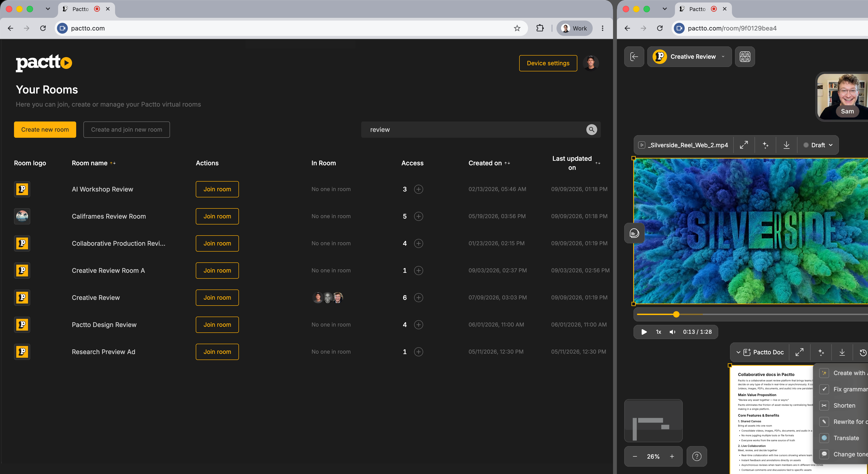Download the Silverside_Reel_Web_2.mp4 file
The image size is (868, 474).
click(786, 145)
